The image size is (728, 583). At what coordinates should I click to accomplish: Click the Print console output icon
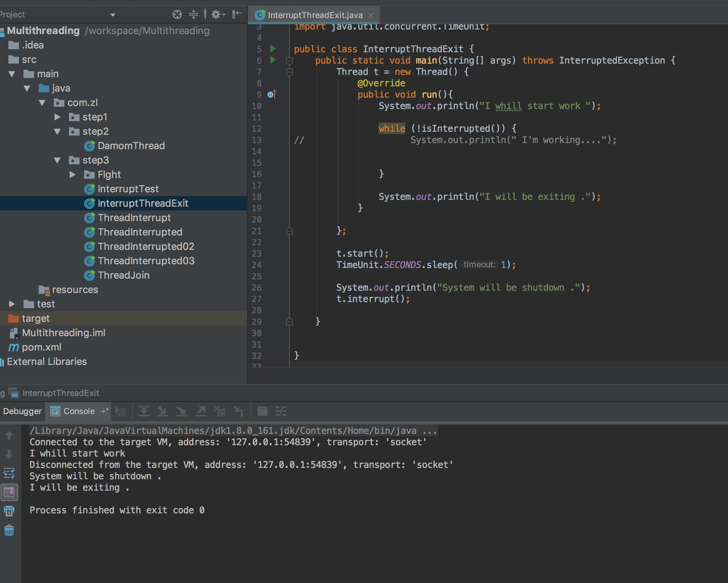(x=9, y=511)
